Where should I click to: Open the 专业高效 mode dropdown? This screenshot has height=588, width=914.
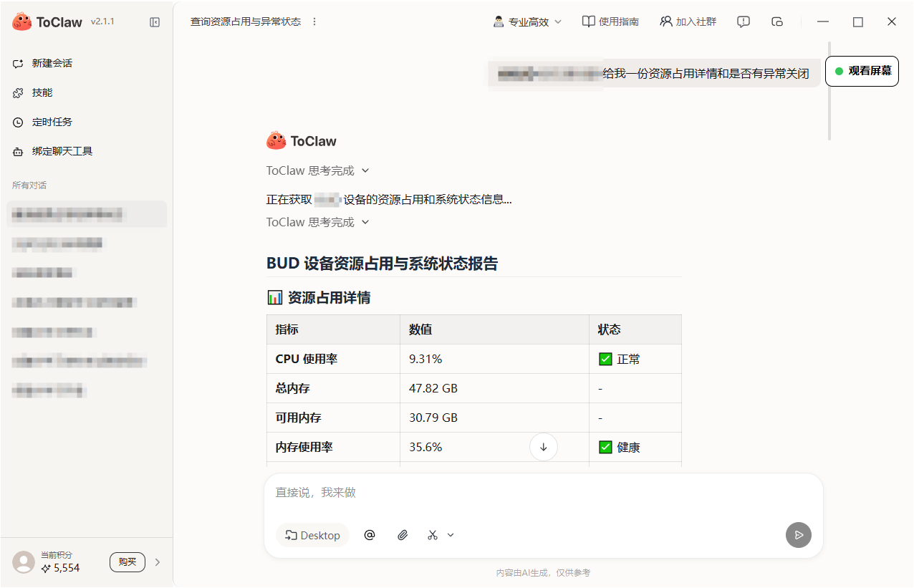click(527, 21)
